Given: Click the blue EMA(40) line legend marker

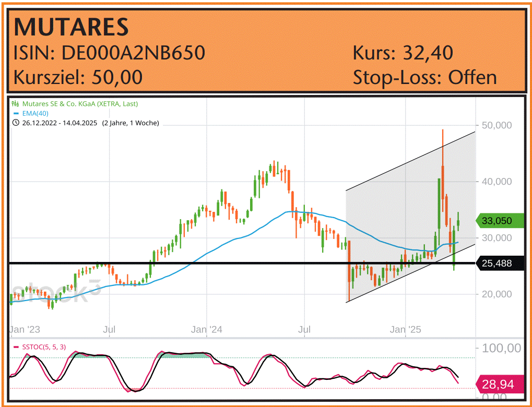Looking at the screenshot, I should pos(16,114).
